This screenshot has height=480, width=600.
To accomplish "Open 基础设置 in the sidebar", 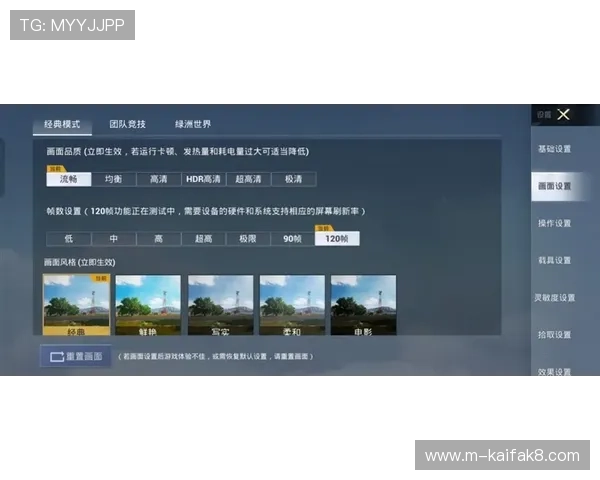I will (554, 149).
